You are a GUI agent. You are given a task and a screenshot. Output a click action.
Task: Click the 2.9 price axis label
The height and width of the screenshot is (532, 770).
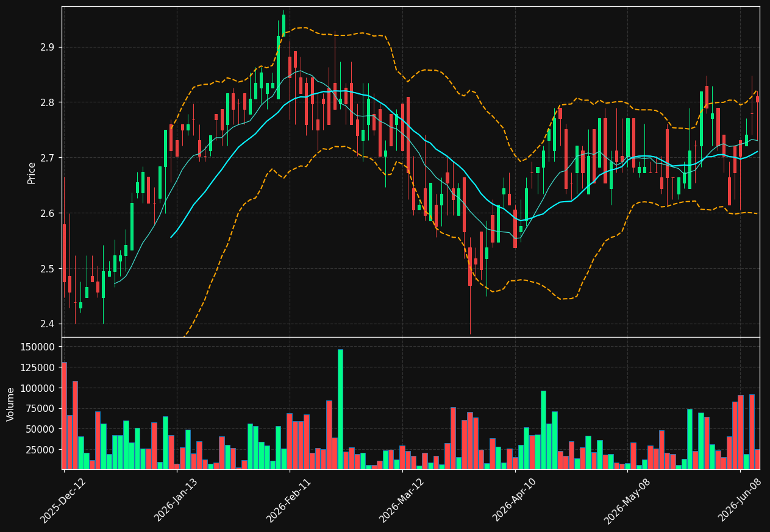47,48
